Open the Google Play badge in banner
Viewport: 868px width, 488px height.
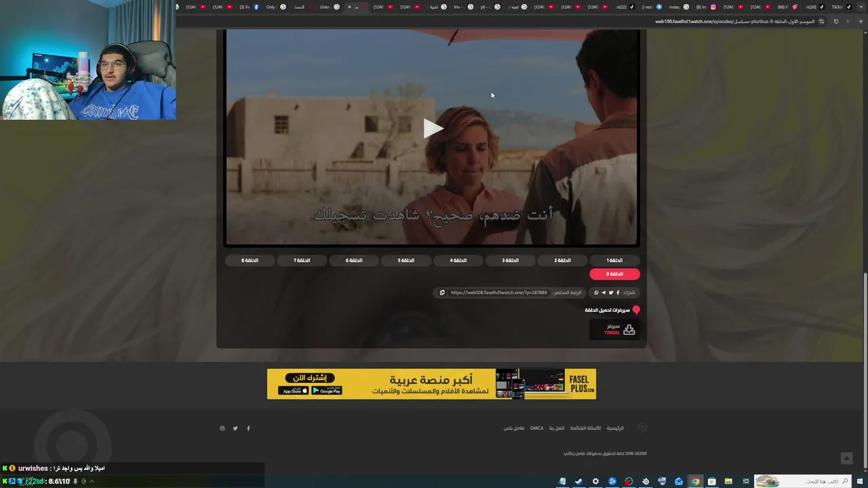326,390
